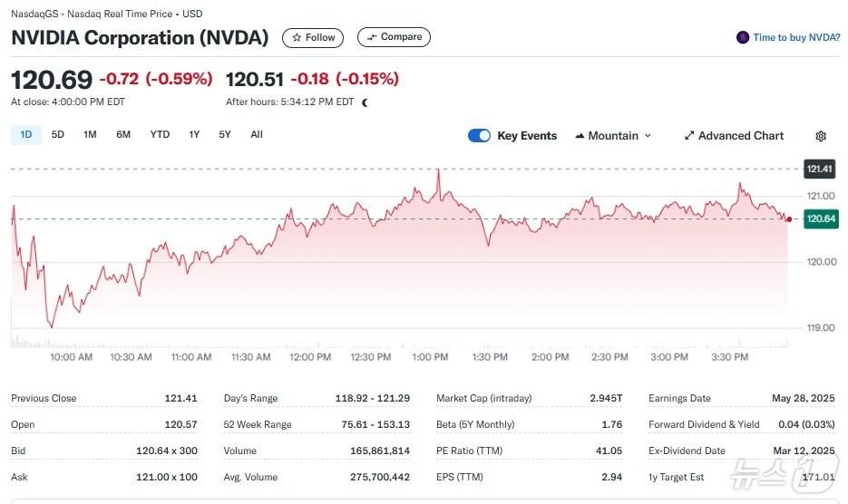
Task: Switch to the 5D time range
Action: 58,135
